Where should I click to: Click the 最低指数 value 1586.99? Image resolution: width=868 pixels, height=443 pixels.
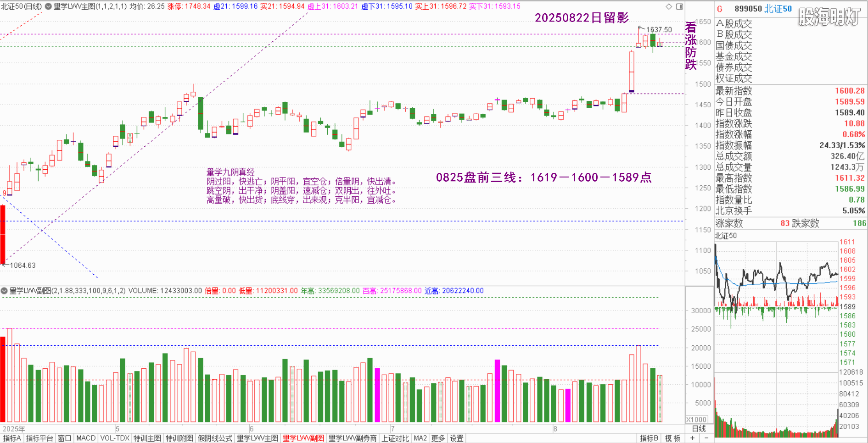tap(850, 189)
